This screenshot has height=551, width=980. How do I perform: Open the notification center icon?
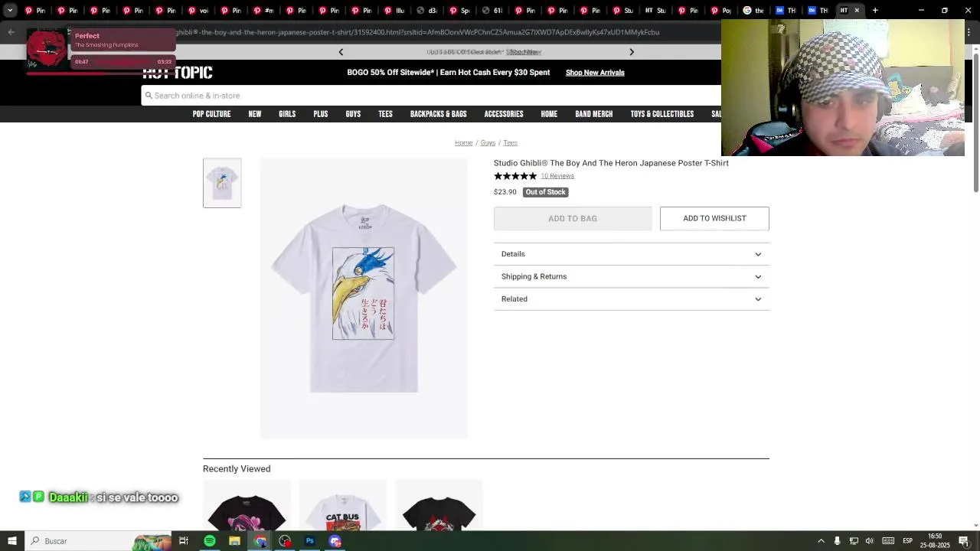pos(964,541)
